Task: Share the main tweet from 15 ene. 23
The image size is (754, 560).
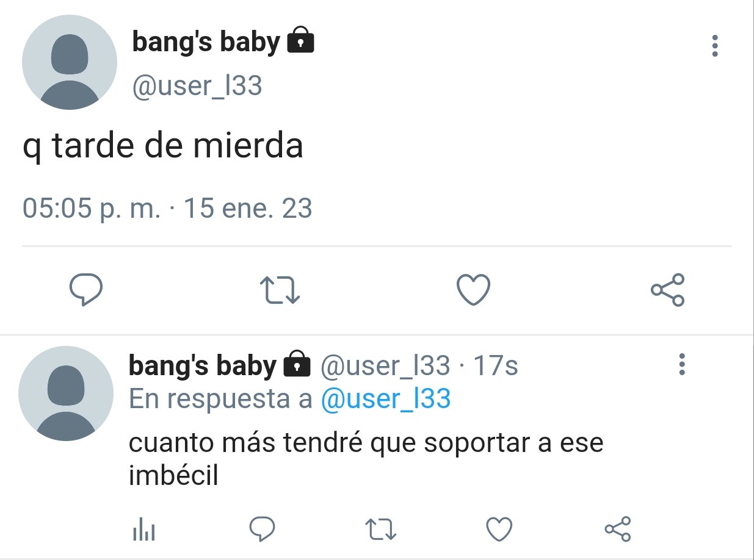Action: coord(668,290)
